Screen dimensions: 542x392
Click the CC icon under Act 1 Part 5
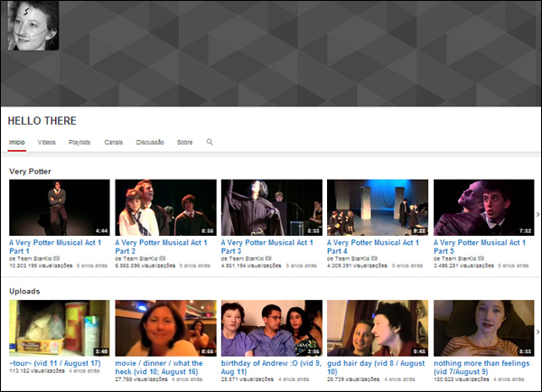tap(481, 258)
